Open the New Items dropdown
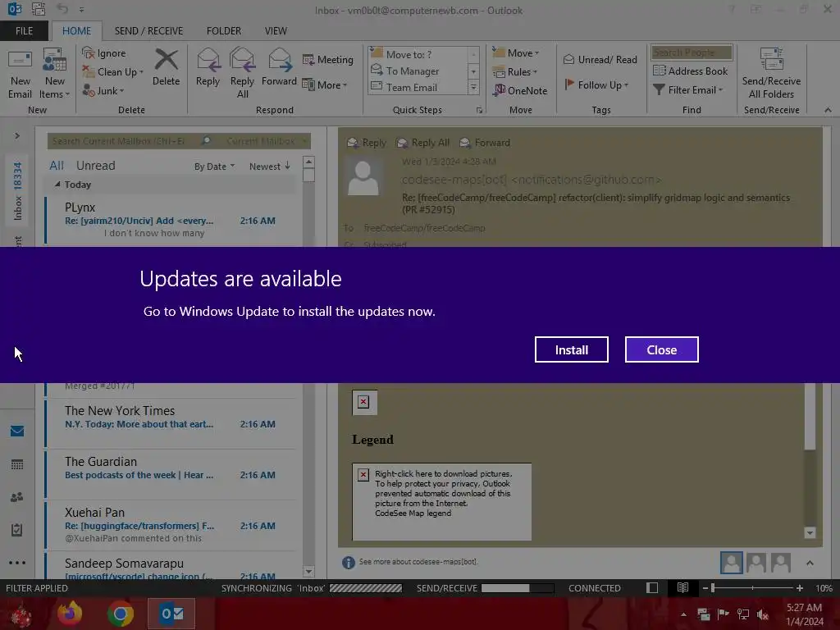Viewport: 840px width, 630px height. point(55,74)
